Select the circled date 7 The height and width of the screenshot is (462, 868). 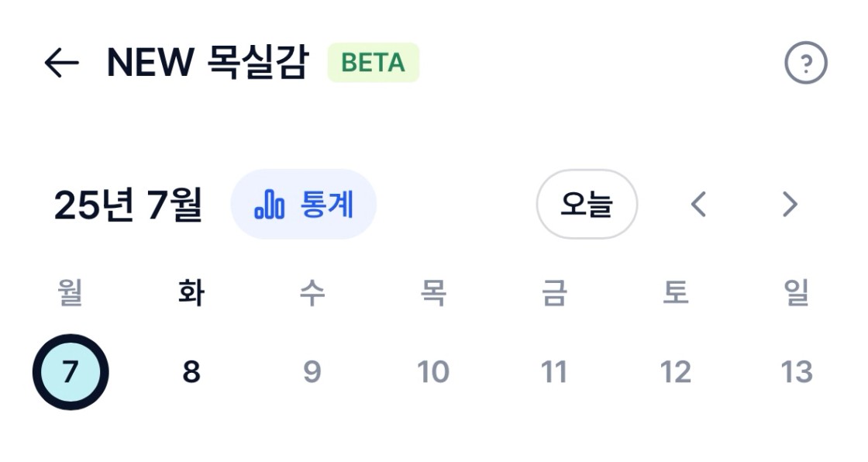point(71,372)
